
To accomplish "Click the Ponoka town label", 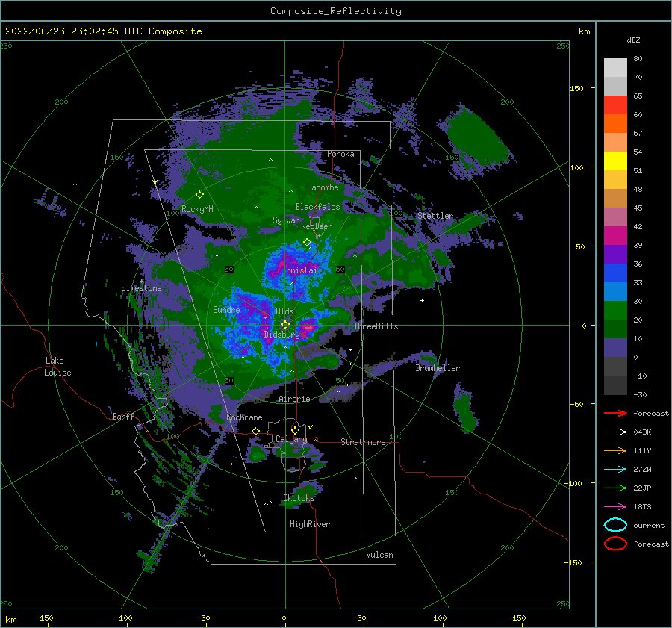I will [340, 154].
